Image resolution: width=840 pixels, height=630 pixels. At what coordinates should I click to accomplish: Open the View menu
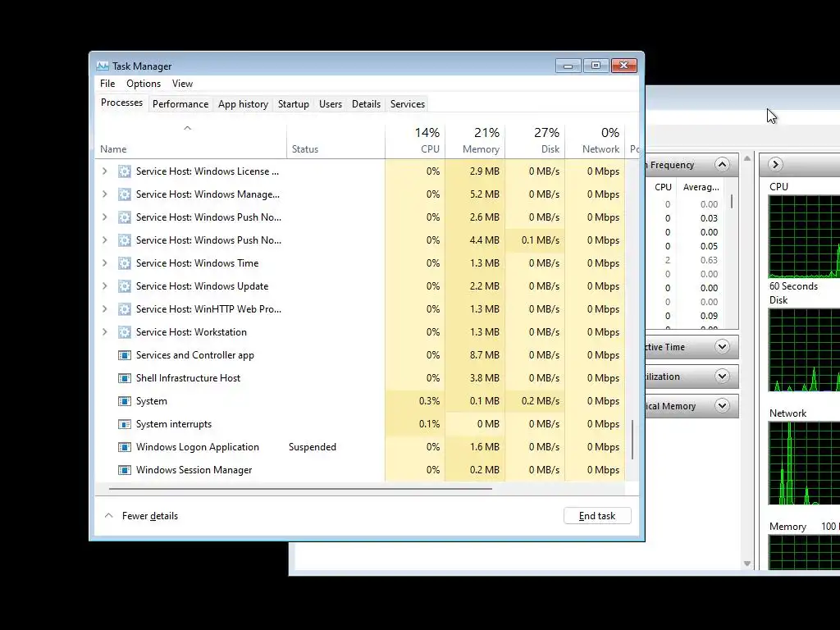pos(182,84)
